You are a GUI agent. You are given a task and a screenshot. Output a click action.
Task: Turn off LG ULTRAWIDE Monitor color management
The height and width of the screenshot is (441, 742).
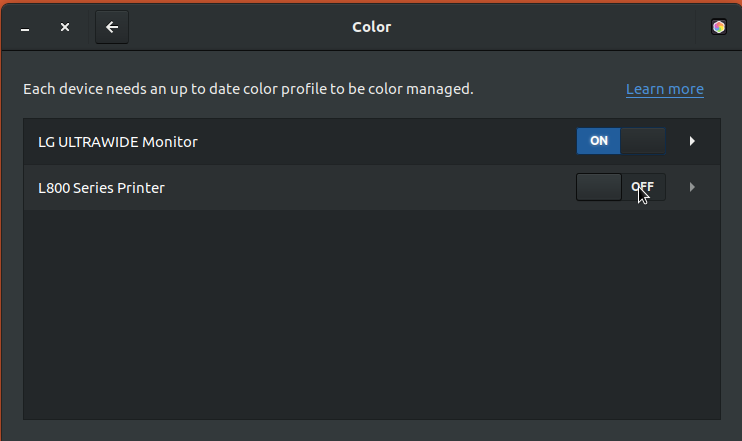point(621,141)
